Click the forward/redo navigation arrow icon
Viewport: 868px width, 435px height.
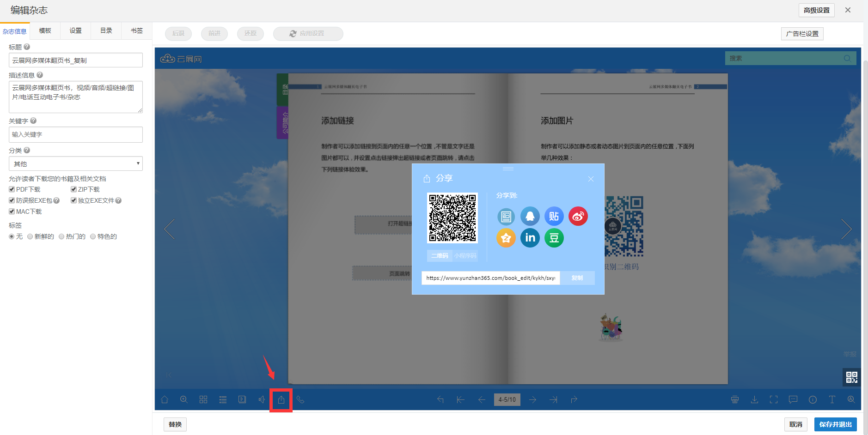click(574, 400)
